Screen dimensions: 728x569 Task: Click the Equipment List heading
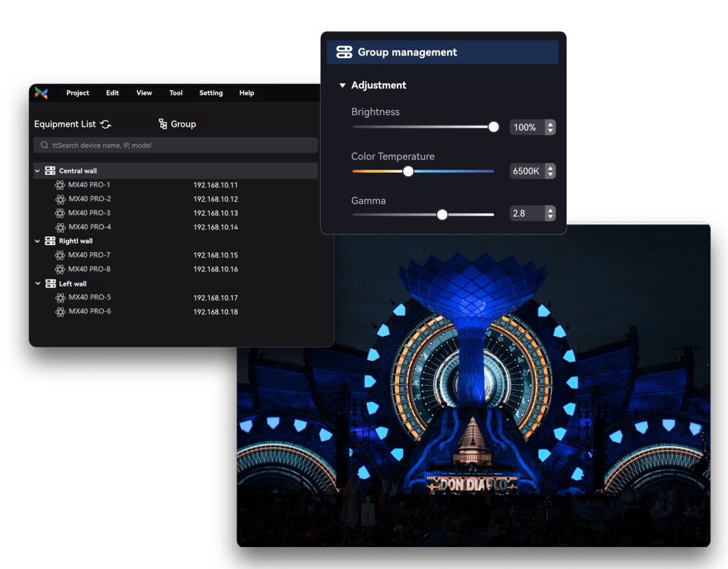tap(65, 124)
